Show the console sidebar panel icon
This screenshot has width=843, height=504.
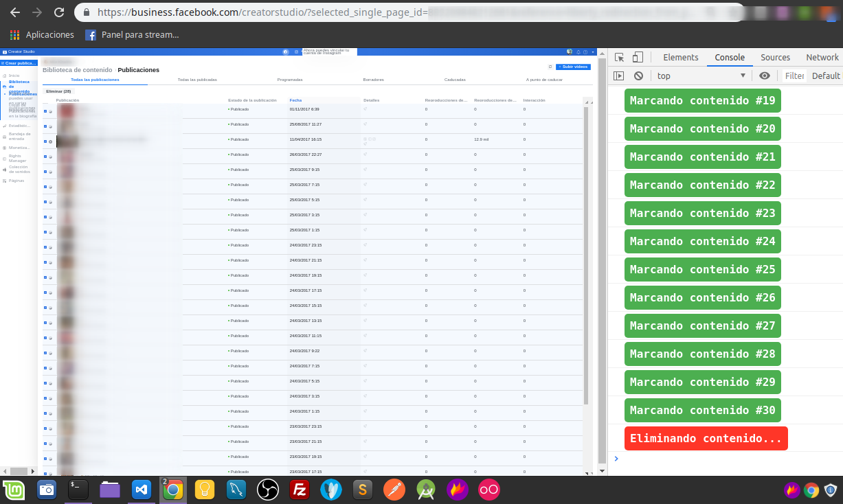[619, 76]
